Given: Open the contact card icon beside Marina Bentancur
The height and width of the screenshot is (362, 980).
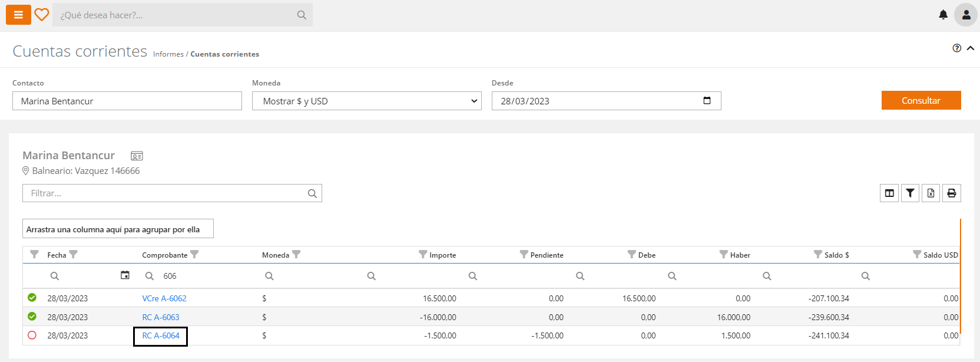Looking at the screenshot, I should 137,156.
